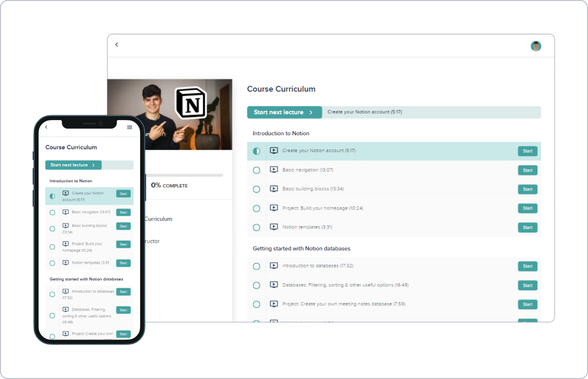Start Project: Build your homepage on desktop
Image resolution: width=588 pixels, height=379 pixels.
[527, 208]
